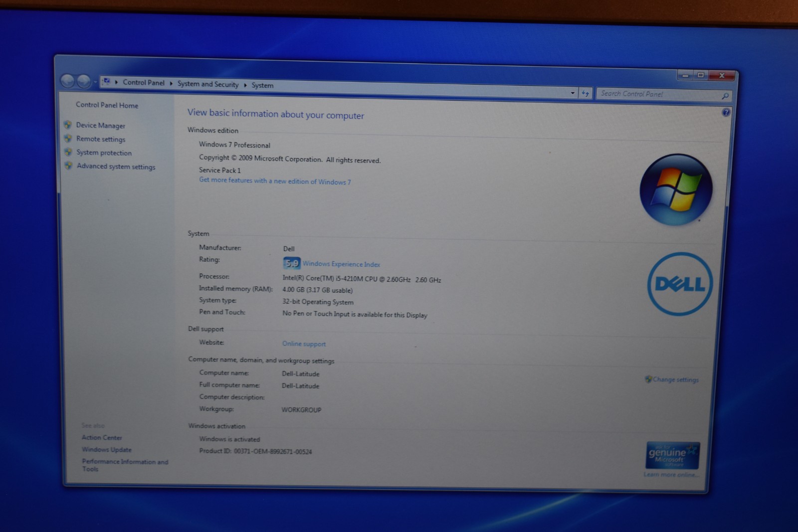This screenshot has height=532, width=798.
Task: Open the blue Help question mark icon
Action: 726,113
